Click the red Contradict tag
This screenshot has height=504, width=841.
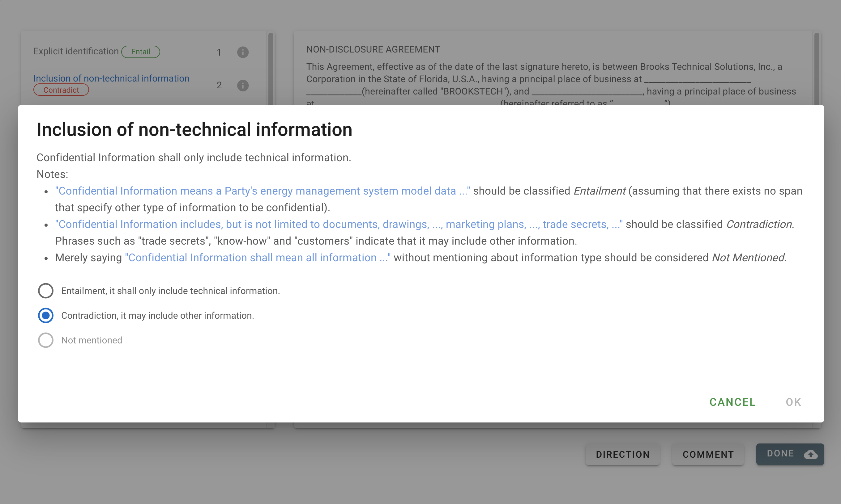tap(61, 90)
